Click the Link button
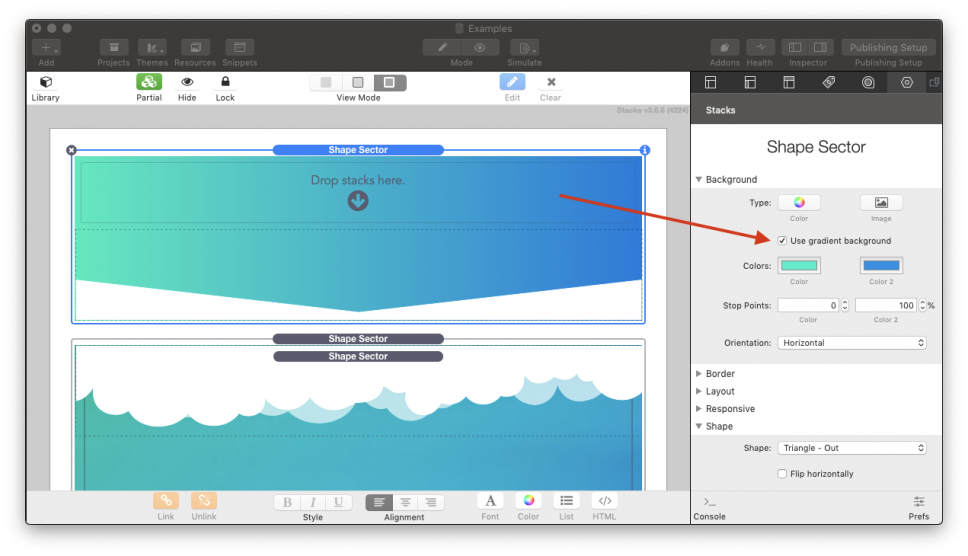This screenshot has height=556, width=968. (166, 500)
